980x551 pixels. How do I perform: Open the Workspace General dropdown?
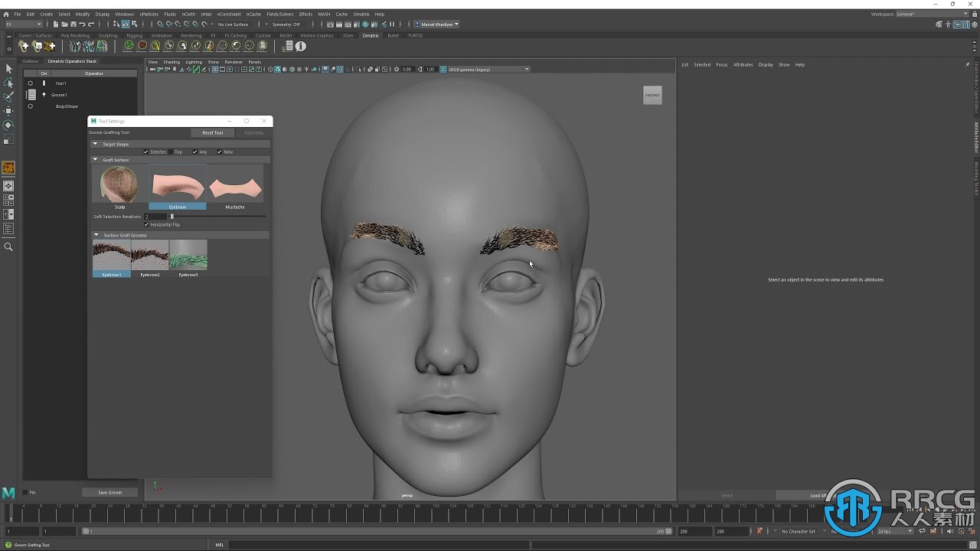coord(933,14)
